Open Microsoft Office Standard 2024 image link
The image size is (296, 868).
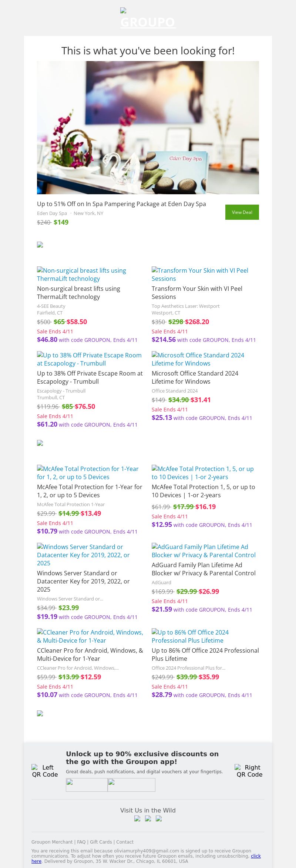tap(198, 359)
